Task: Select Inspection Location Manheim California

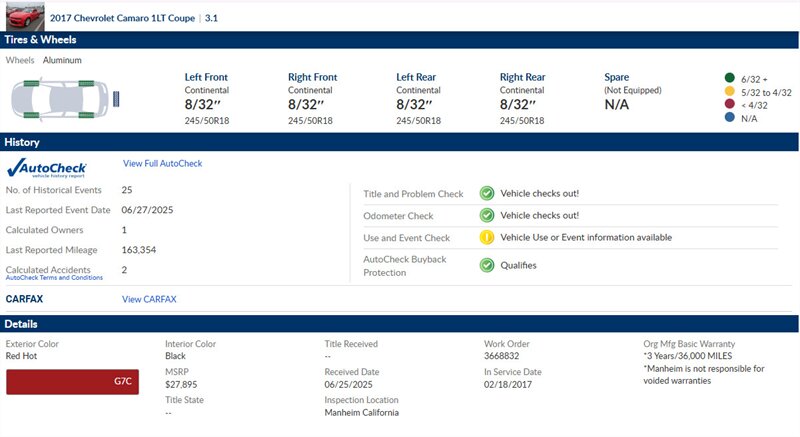Action: point(362,413)
